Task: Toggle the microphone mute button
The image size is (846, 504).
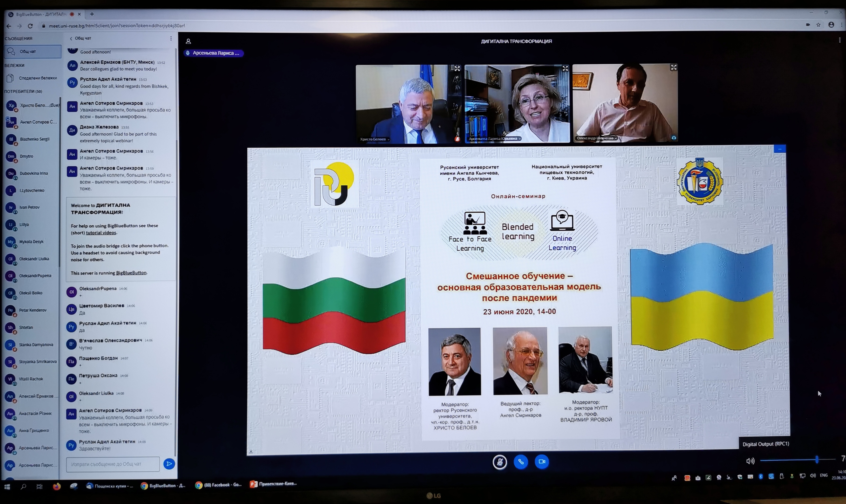Action: (500, 462)
